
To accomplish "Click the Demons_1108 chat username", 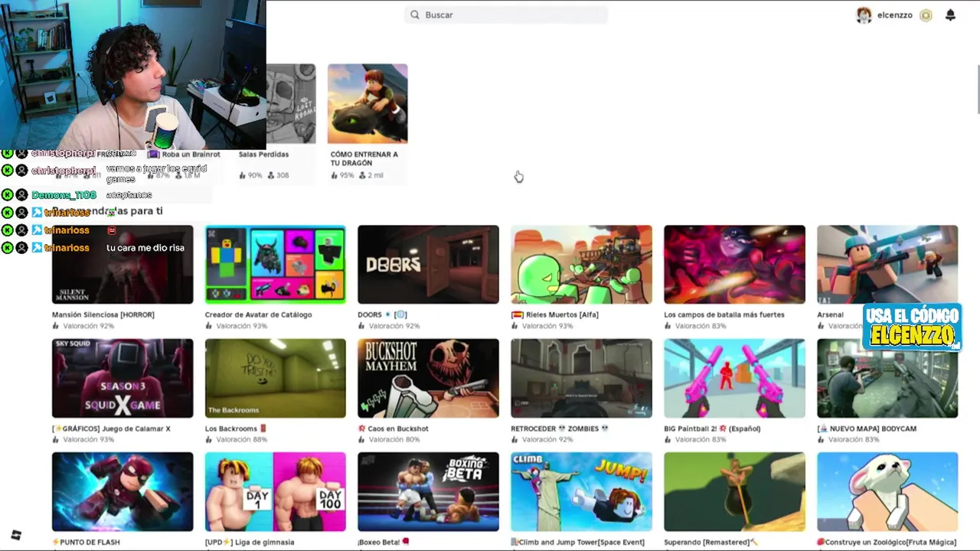I will (64, 195).
